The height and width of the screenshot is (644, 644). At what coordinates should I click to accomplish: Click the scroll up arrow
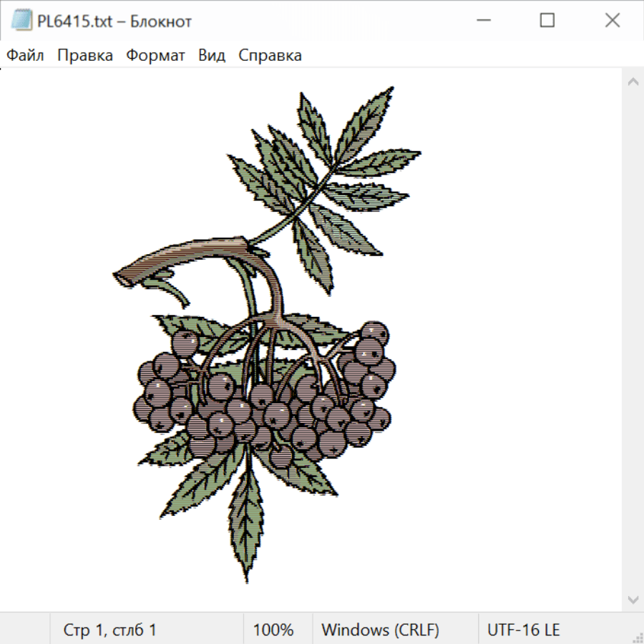(633, 82)
